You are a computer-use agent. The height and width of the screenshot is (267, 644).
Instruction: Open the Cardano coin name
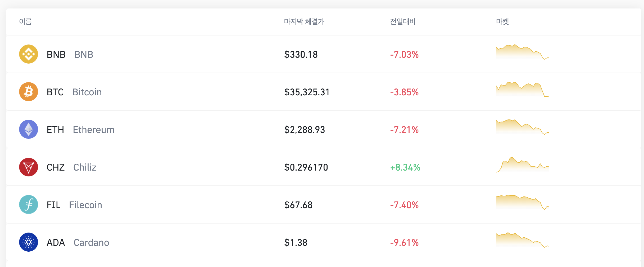coord(91,242)
